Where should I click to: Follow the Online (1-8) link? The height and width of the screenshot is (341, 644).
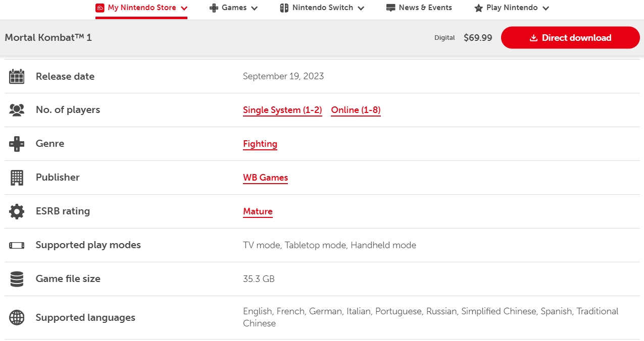pos(356,110)
